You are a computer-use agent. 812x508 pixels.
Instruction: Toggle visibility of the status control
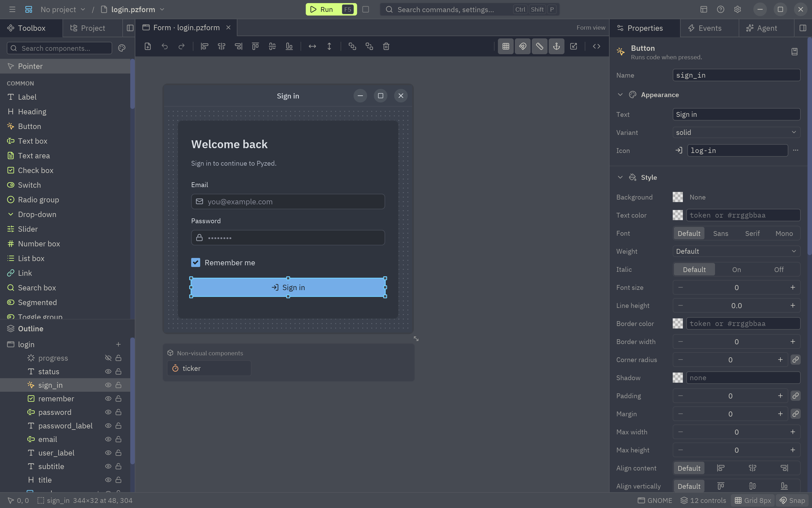click(x=108, y=372)
